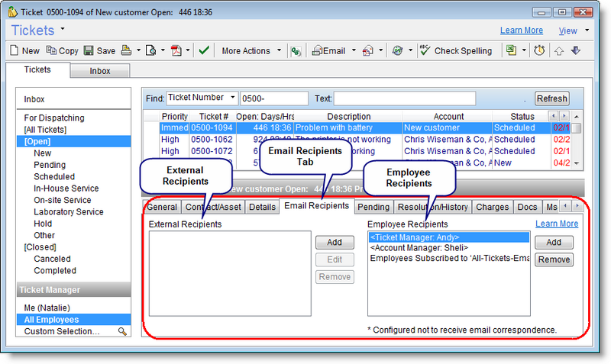
Task: Open the View dropdown menu
Action: click(572, 31)
